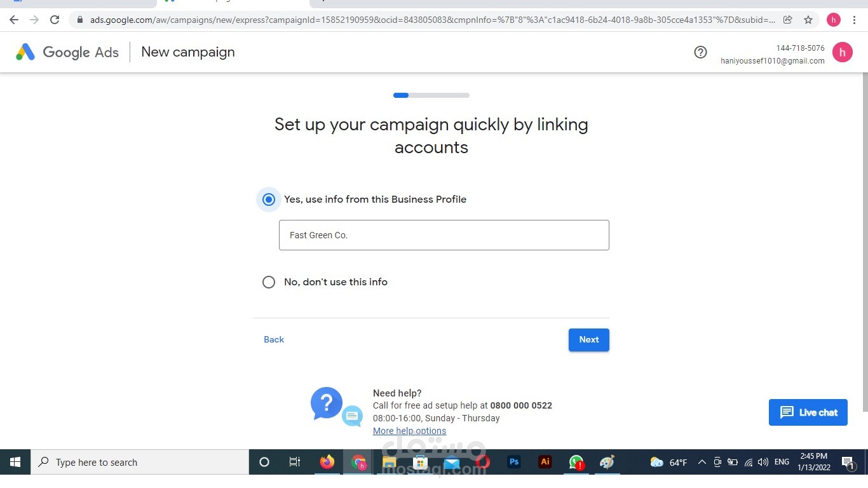Click the account avatar in Google Ads header
The height and width of the screenshot is (488, 868).
843,52
